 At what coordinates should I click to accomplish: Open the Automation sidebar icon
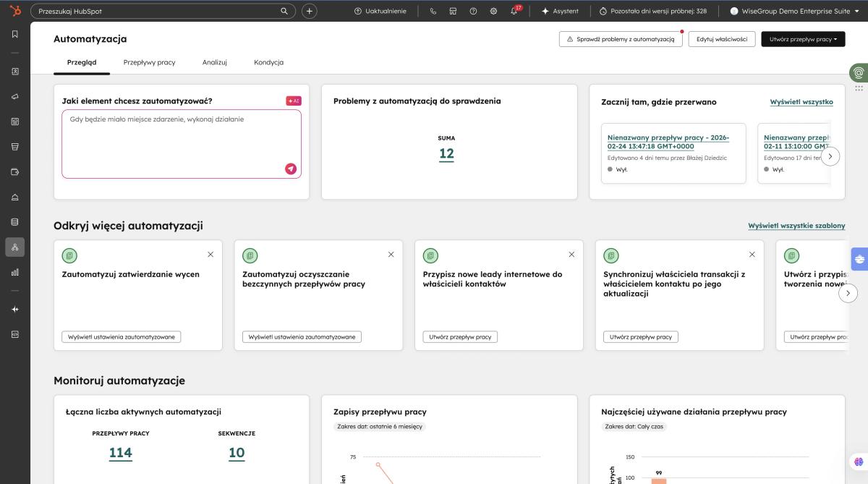[x=15, y=247]
